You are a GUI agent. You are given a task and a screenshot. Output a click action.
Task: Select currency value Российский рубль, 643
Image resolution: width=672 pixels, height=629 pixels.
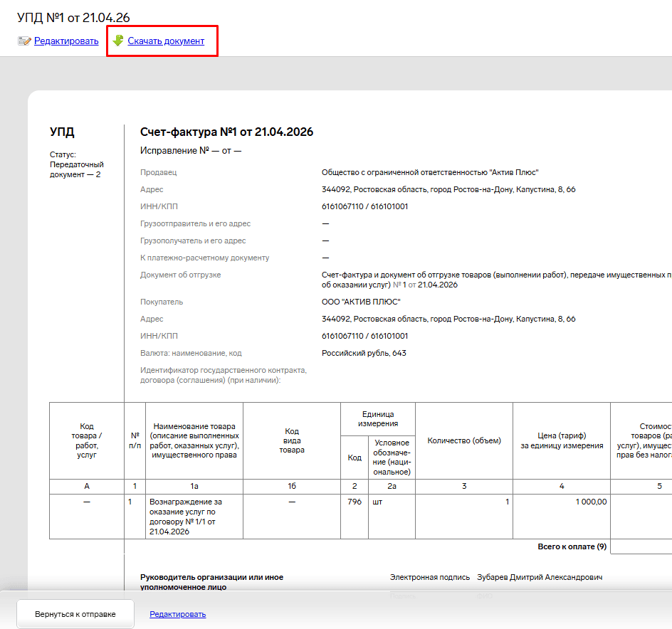point(364,353)
